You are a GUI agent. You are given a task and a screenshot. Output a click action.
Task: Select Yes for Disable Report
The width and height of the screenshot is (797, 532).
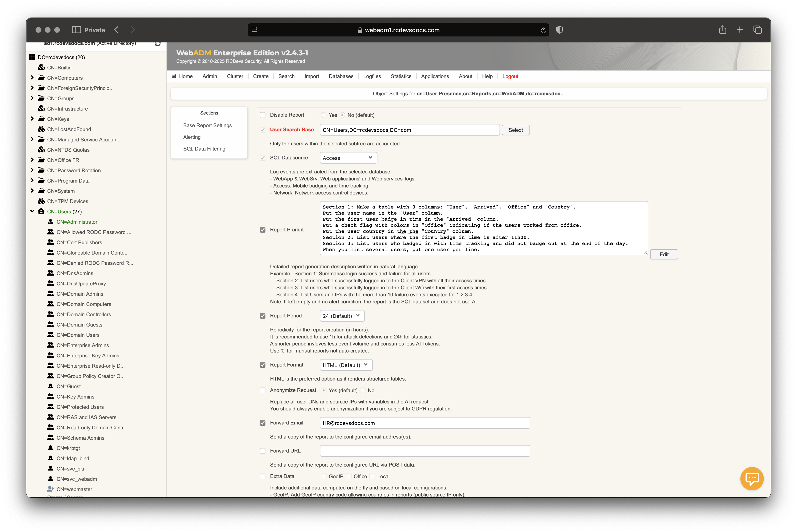pos(323,115)
